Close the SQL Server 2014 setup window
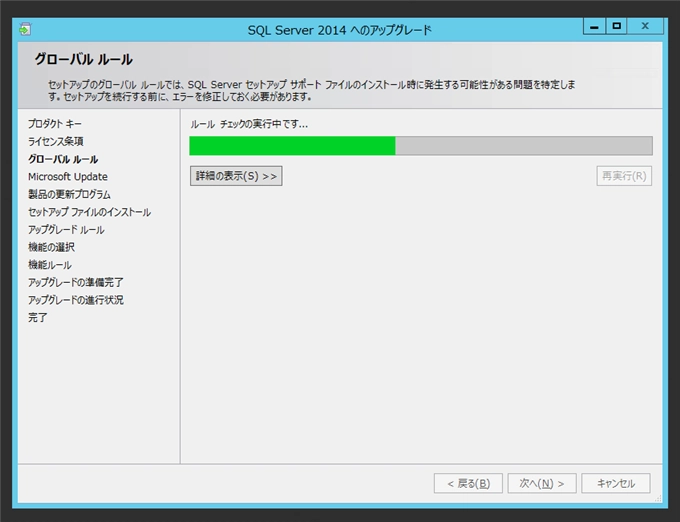Viewport: 680px width, 522px height. click(645, 26)
